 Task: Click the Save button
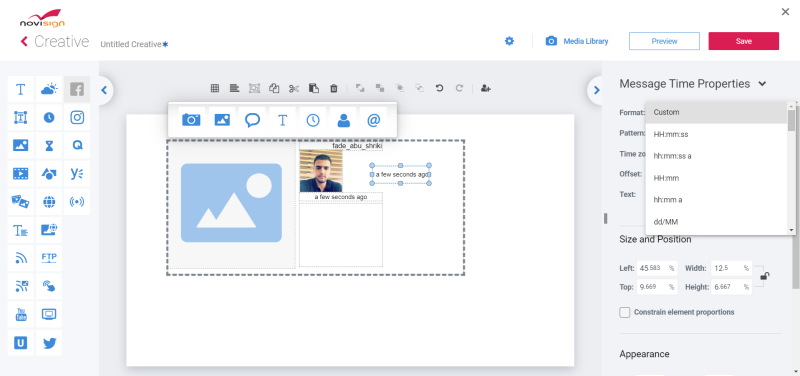pyautogui.click(x=743, y=41)
